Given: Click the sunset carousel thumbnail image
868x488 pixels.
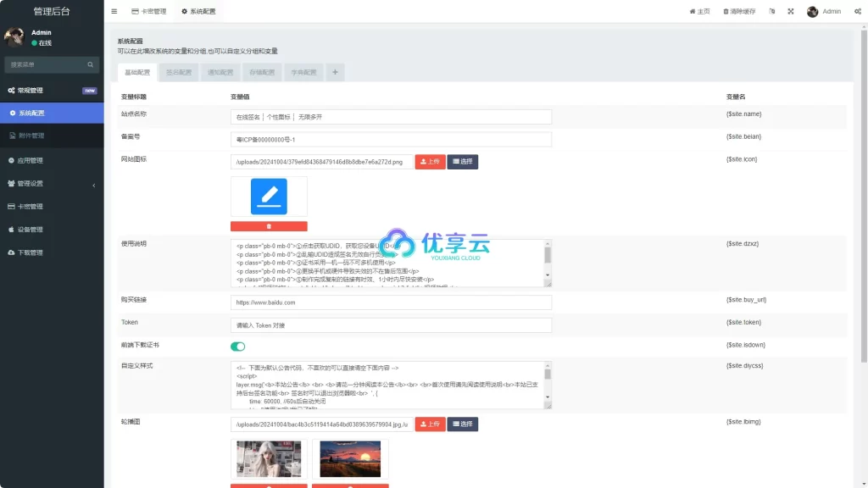Looking at the screenshot, I should click(x=350, y=458).
